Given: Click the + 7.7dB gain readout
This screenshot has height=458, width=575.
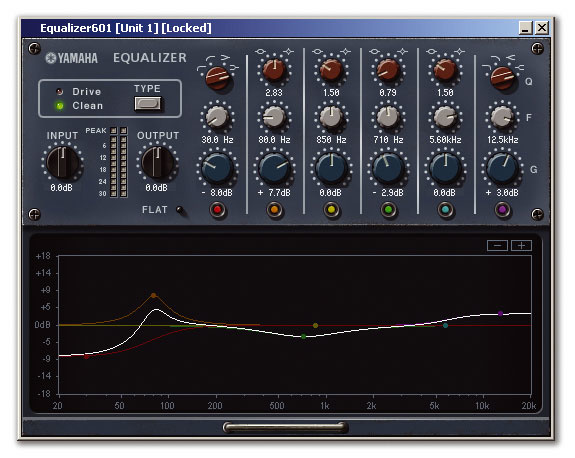Looking at the screenshot, I should 274,193.
